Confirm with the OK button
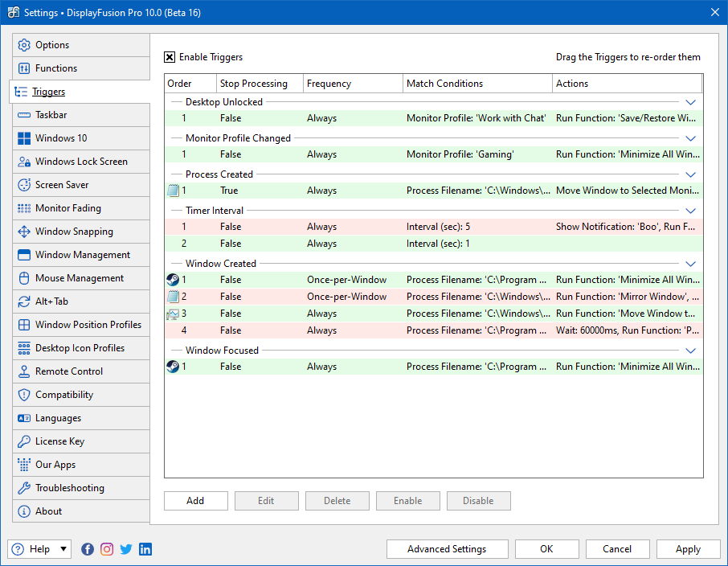Image resolution: width=728 pixels, height=566 pixels. coord(546,549)
